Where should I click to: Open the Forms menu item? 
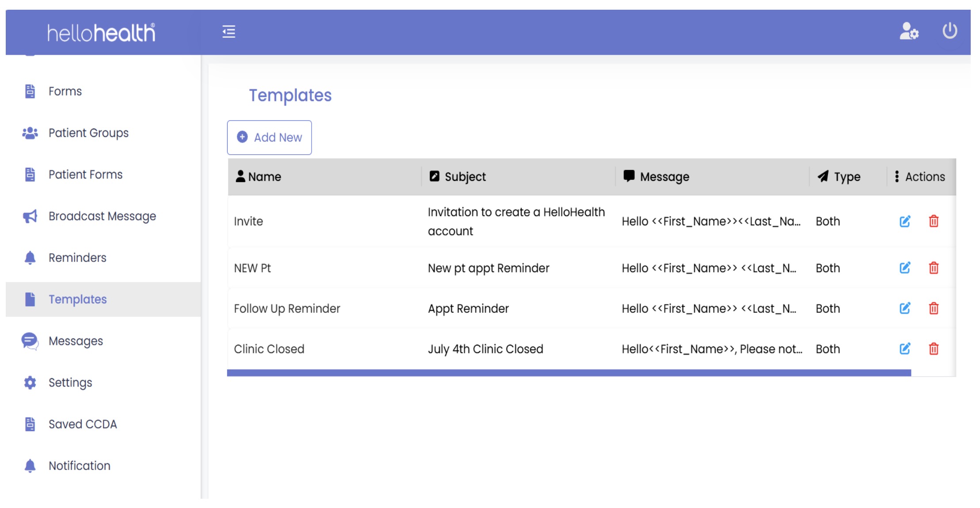pyautogui.click(x=65, y=91)
